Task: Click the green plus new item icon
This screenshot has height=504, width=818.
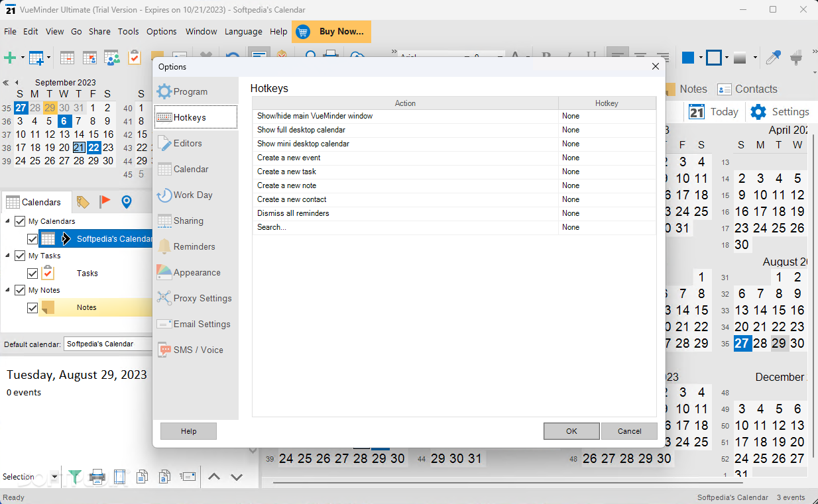Action: pos(10,58)
